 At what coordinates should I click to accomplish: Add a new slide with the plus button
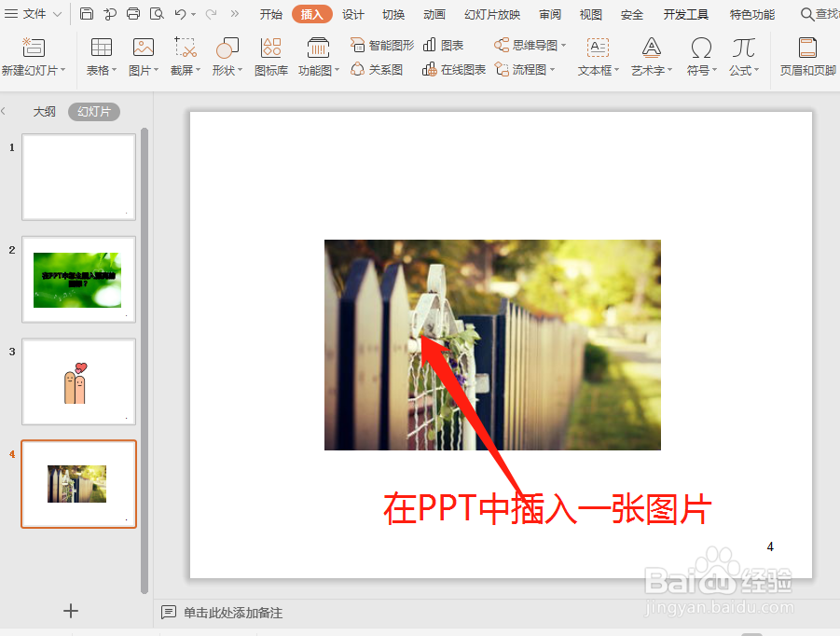71,611
